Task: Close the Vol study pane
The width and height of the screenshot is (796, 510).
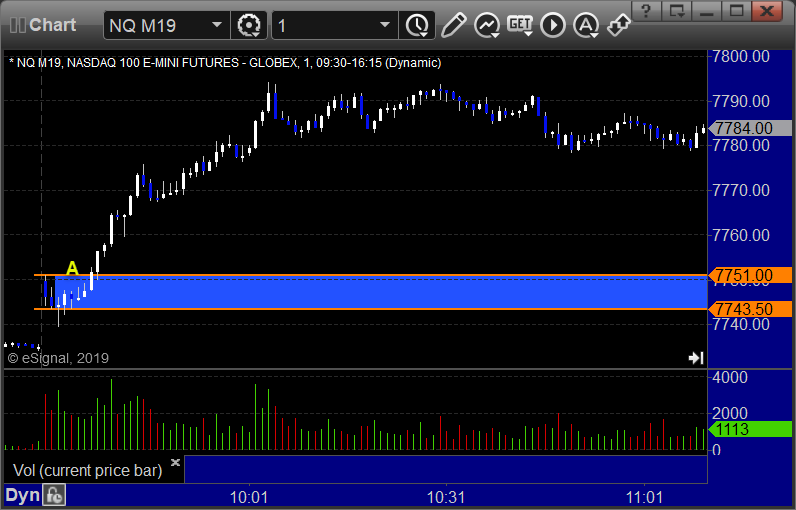Action: [175, 462]
